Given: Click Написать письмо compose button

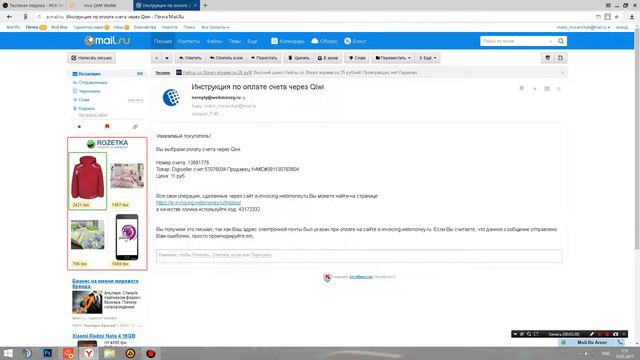Looking at the screenshot, I should (91, 58).
